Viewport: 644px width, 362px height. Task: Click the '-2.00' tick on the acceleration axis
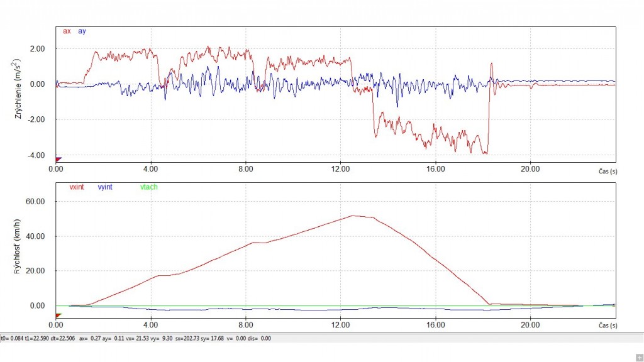click(x=36, y=120)
